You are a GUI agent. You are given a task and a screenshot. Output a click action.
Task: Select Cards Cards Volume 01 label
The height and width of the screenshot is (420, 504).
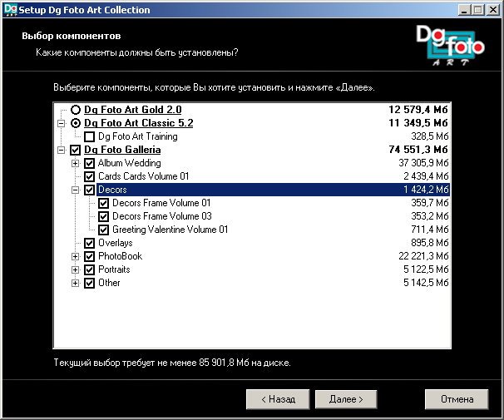143,176
